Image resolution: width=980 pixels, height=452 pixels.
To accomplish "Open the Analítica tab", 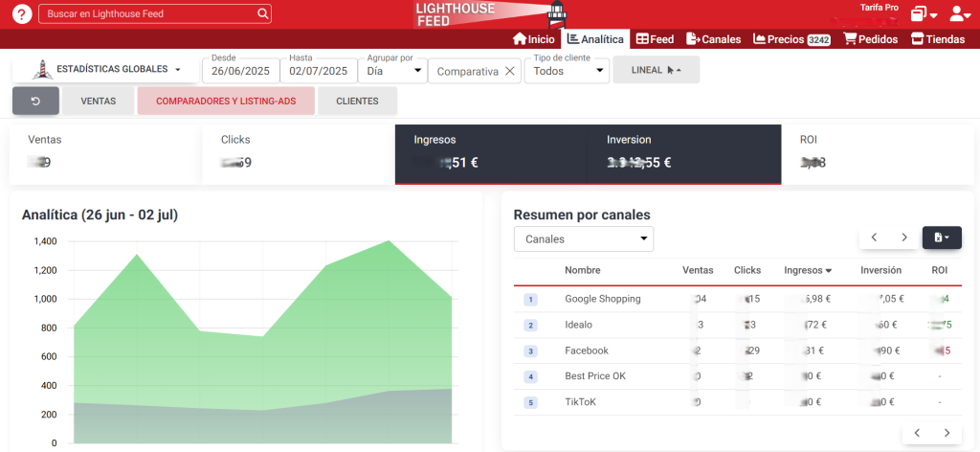I will coord(595,38).
